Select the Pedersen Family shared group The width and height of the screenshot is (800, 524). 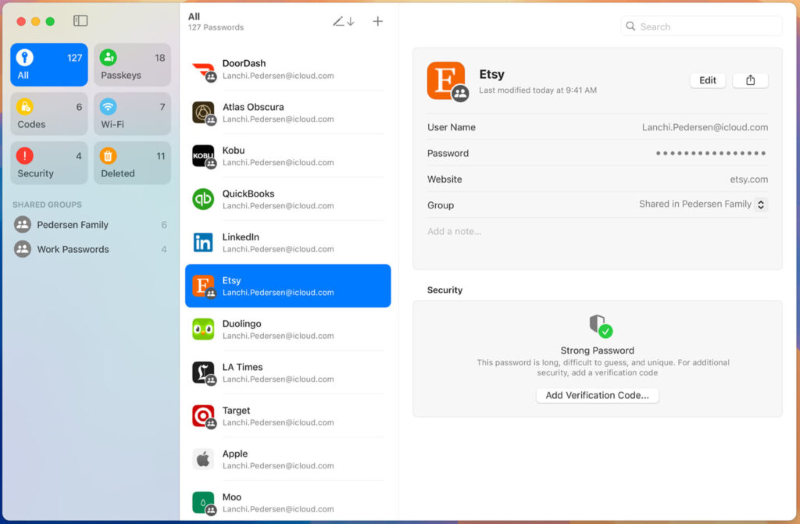pos(91,224)
